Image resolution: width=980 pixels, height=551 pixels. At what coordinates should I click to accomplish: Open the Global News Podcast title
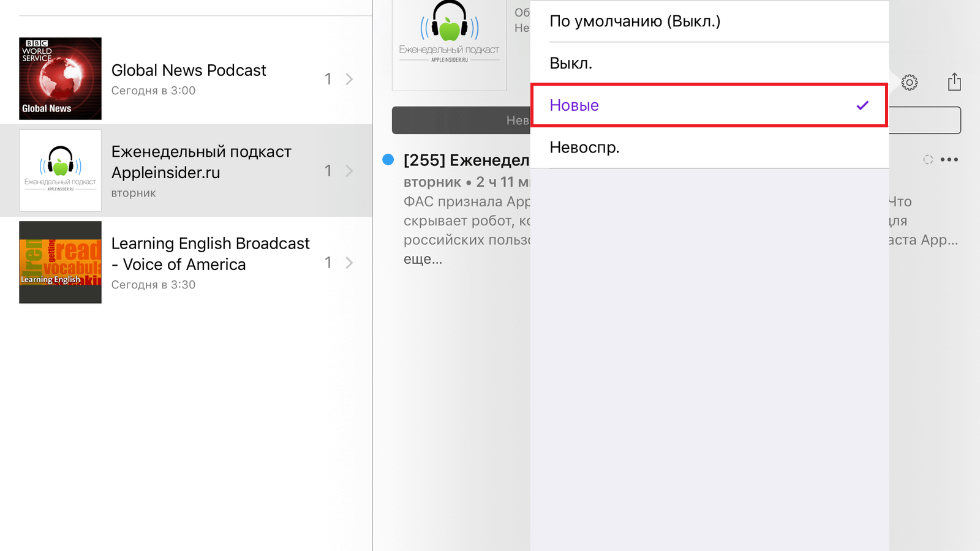pos(189,70)
